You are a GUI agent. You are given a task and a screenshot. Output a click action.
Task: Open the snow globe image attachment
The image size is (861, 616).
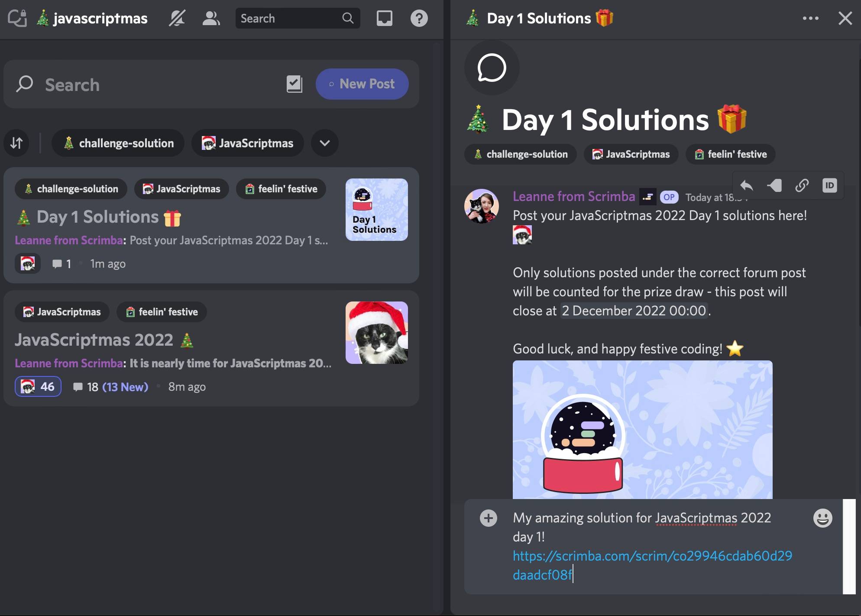[x=643, y=430]
